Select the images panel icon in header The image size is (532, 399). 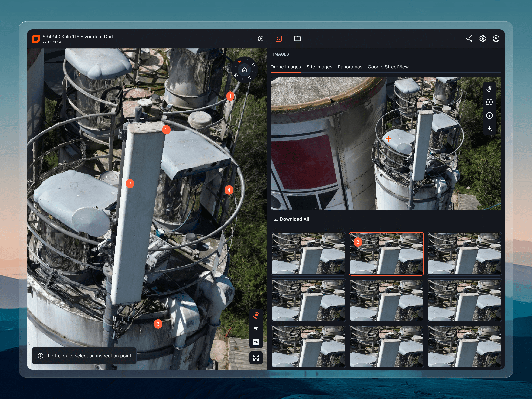point(279,39)
